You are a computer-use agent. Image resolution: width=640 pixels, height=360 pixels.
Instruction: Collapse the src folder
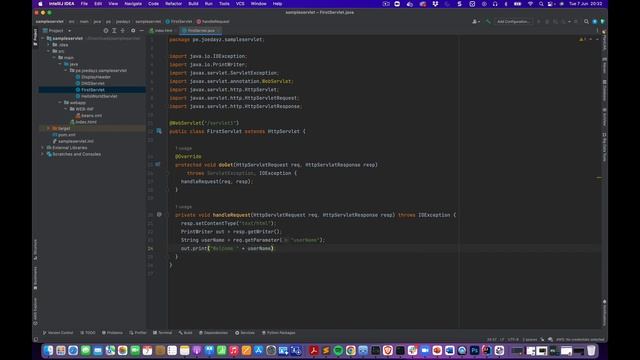coord(49,51)
